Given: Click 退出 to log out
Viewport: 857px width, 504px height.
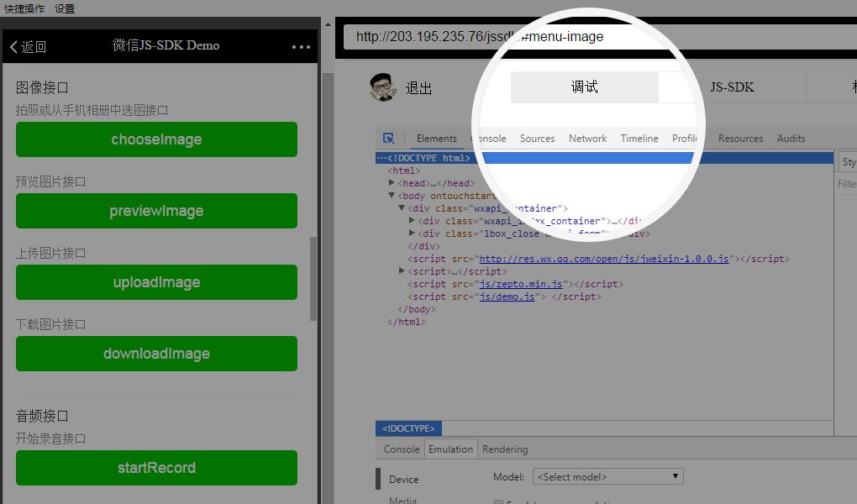Looking at the screenshot, I should click(418, 88).
